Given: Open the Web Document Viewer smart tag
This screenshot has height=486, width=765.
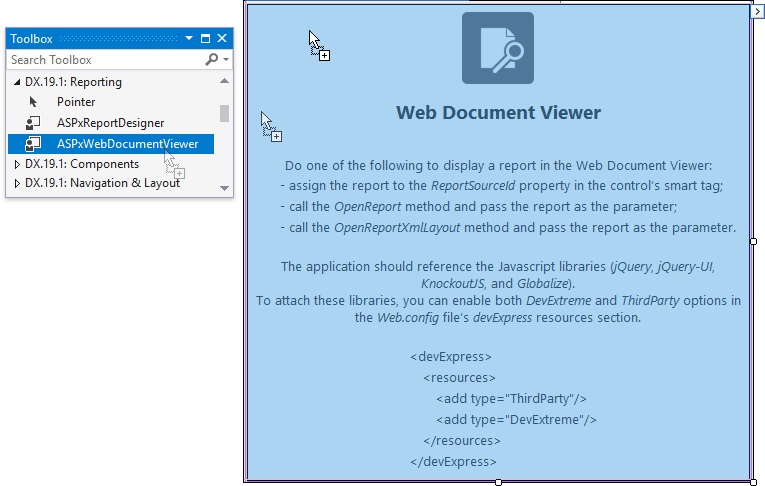Looking at the screenshot, I should (757, 11).
